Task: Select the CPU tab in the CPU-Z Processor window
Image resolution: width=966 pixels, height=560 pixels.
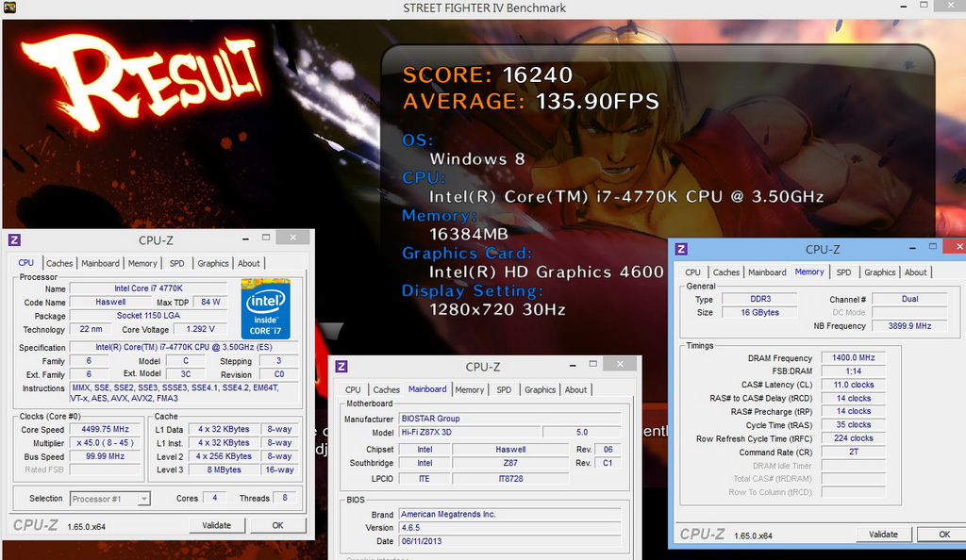Action: click(x=25, y=263)
